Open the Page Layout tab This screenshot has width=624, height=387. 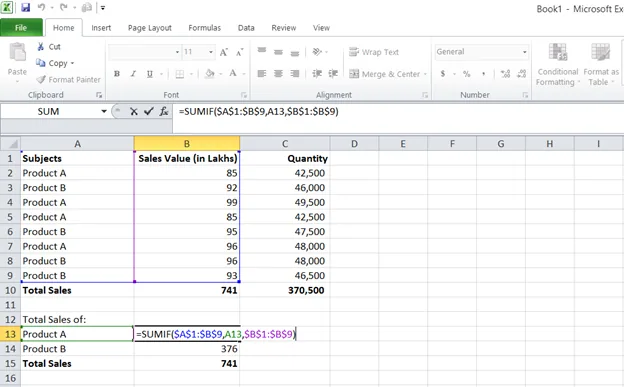click(150, 28)
